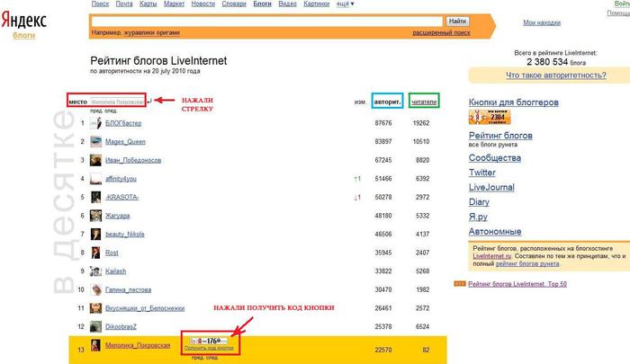Click the orange RSS icon
Screen dimensions: 630x364
(x=460, y=284)
